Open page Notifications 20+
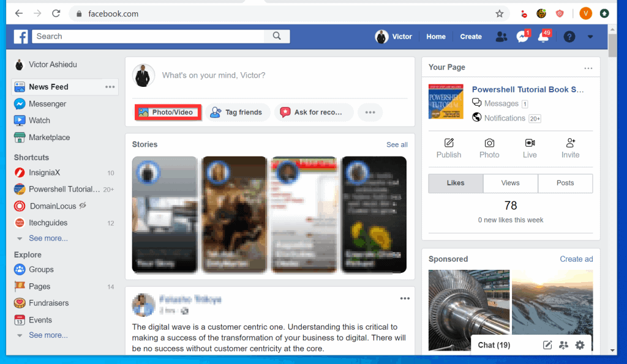The image size is (627, 364). coord(506,118)
